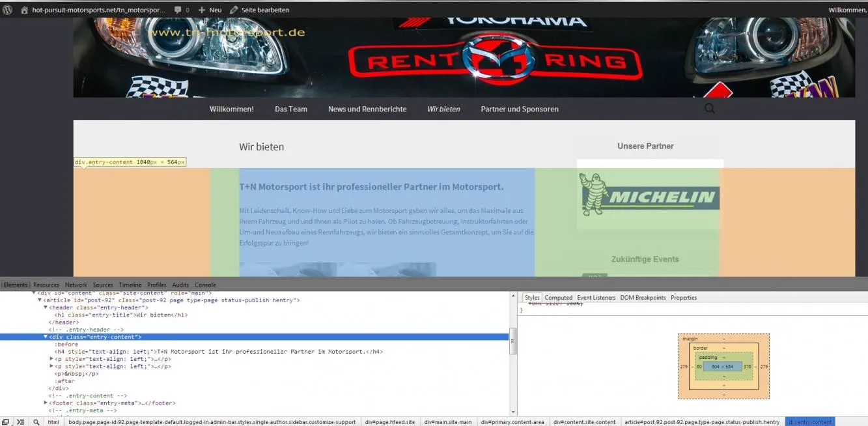This screenshot has height=426, width=868.
Task: Select the p &nbsp; element line
Action: [x=77, y=374]
